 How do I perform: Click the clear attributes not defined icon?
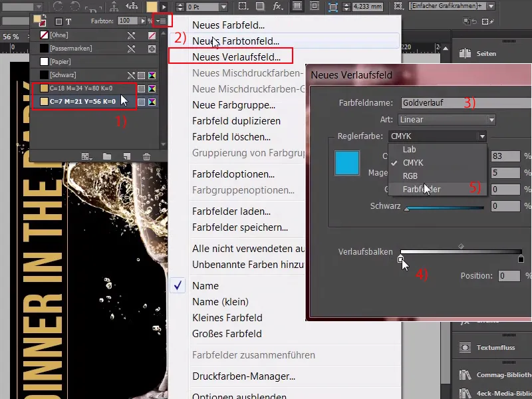click(488, 21)
